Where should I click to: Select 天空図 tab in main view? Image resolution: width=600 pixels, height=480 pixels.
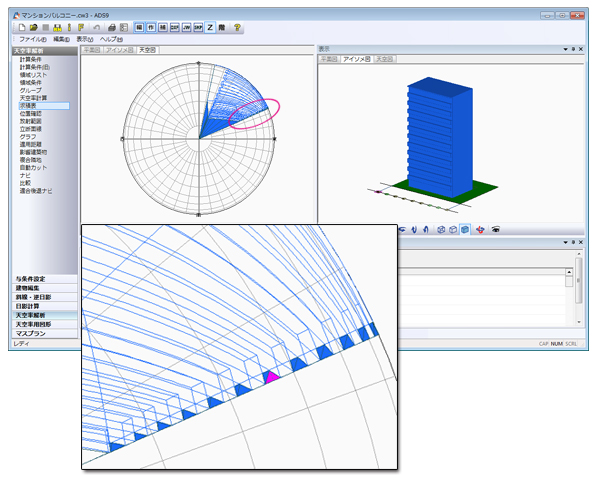148,50
